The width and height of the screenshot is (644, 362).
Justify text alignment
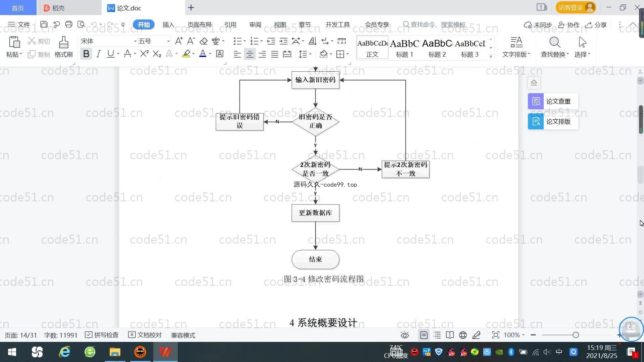click(x=275, y=54)
